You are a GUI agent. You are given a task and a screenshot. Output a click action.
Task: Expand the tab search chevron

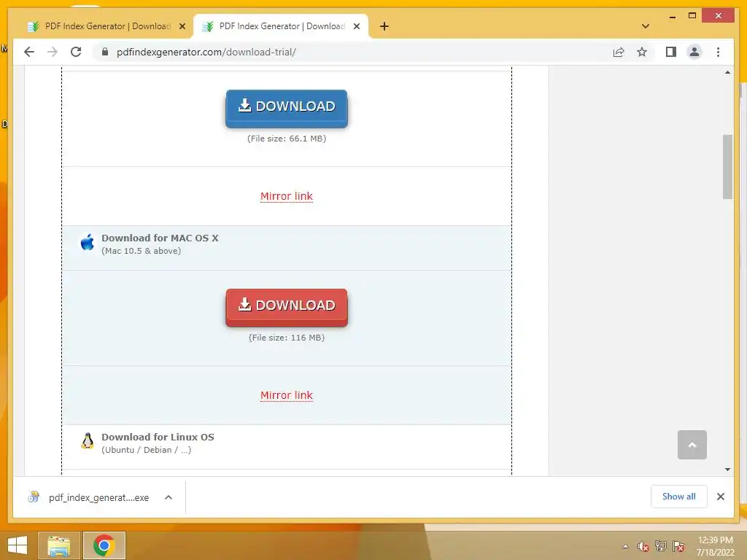[x=646, y=26]
